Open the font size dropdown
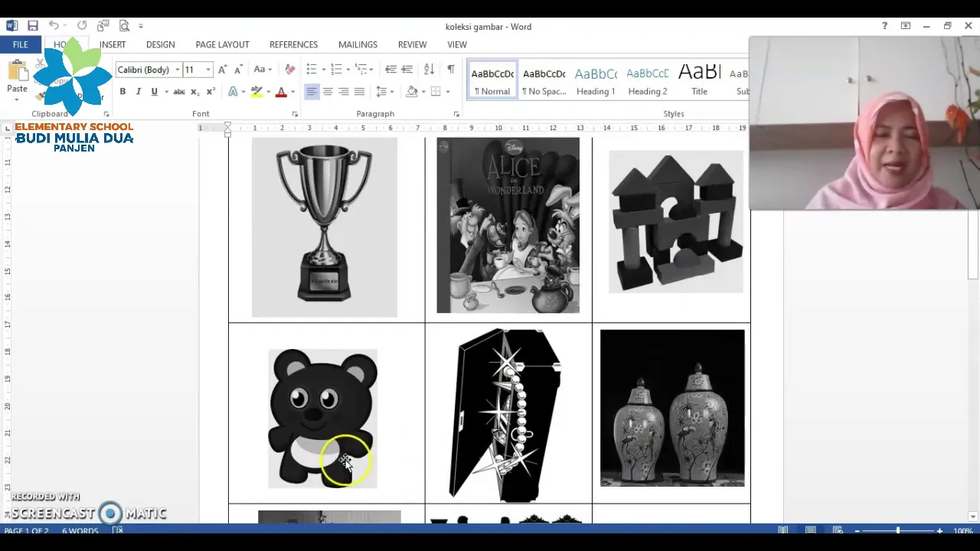The height and width of the screenshot is (551, 980). 207,70
